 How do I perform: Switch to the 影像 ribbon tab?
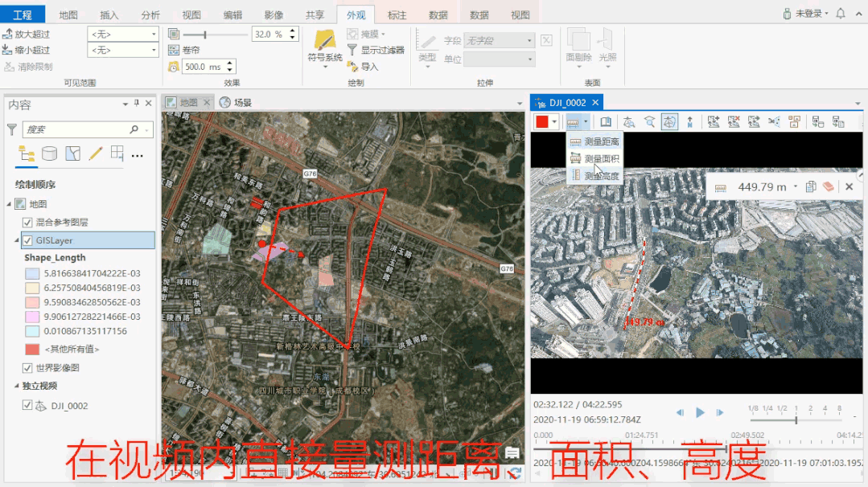click(x=274, y=13)
